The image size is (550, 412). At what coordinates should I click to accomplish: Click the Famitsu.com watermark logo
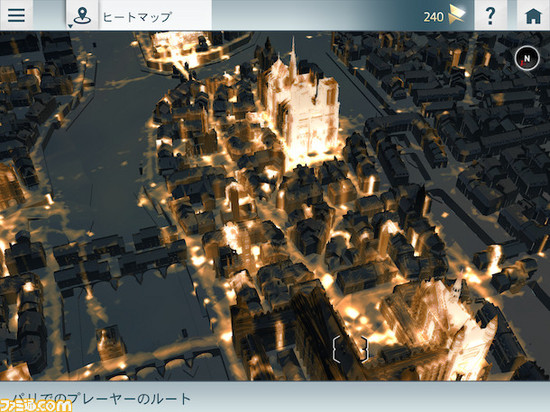36,405
